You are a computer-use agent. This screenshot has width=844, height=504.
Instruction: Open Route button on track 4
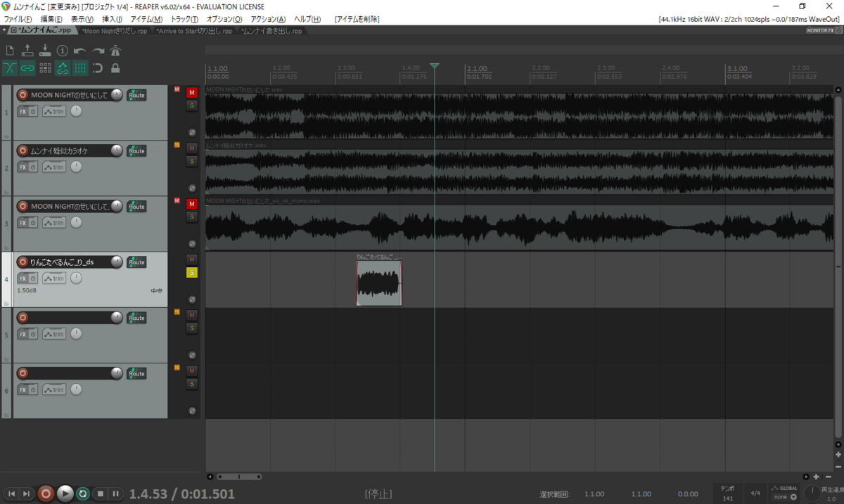[136, 262]
